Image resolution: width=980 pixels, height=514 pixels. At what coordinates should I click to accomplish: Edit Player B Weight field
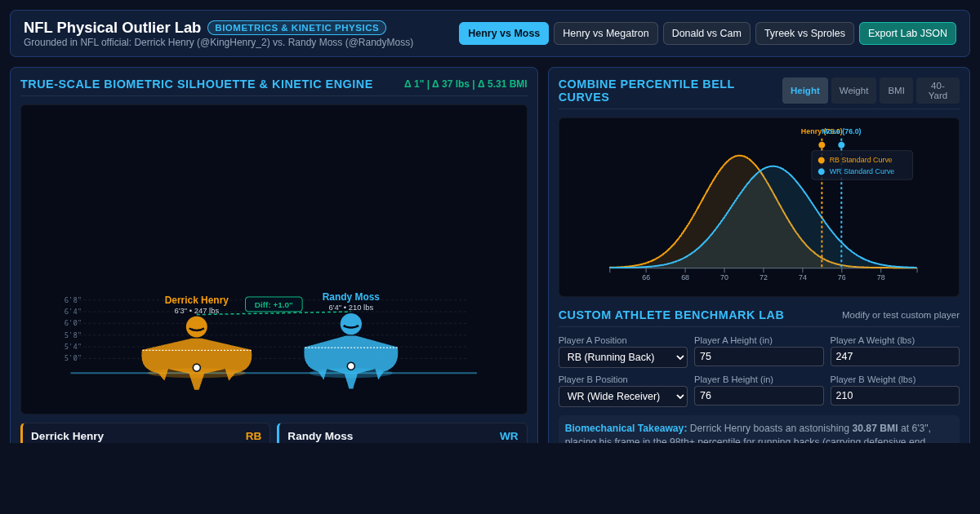(895, 396)
